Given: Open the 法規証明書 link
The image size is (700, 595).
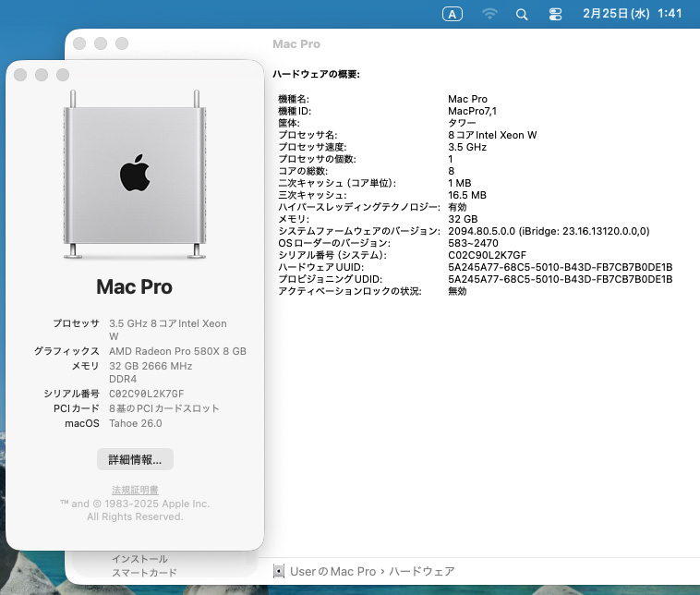Looking at the screenshot, I should pos(135,490).
